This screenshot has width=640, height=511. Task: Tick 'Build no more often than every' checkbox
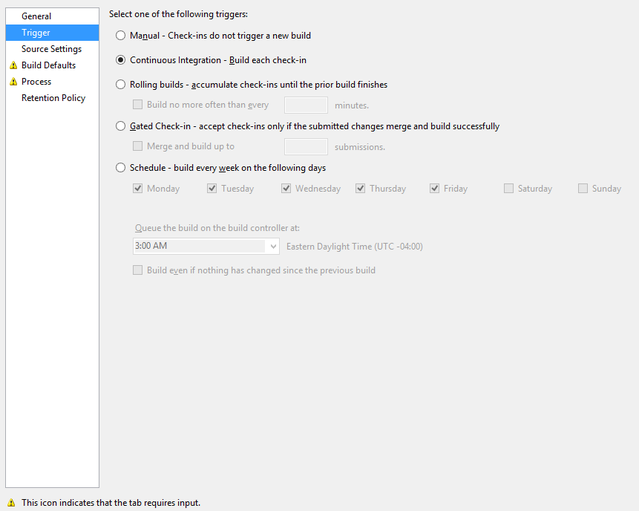click(138, 105)
